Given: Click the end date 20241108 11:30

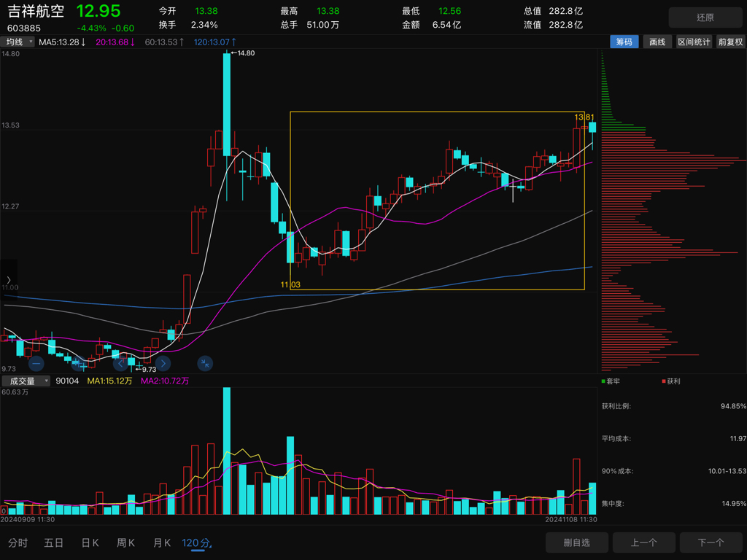Looking at the screenshot, I should (570, 519).
